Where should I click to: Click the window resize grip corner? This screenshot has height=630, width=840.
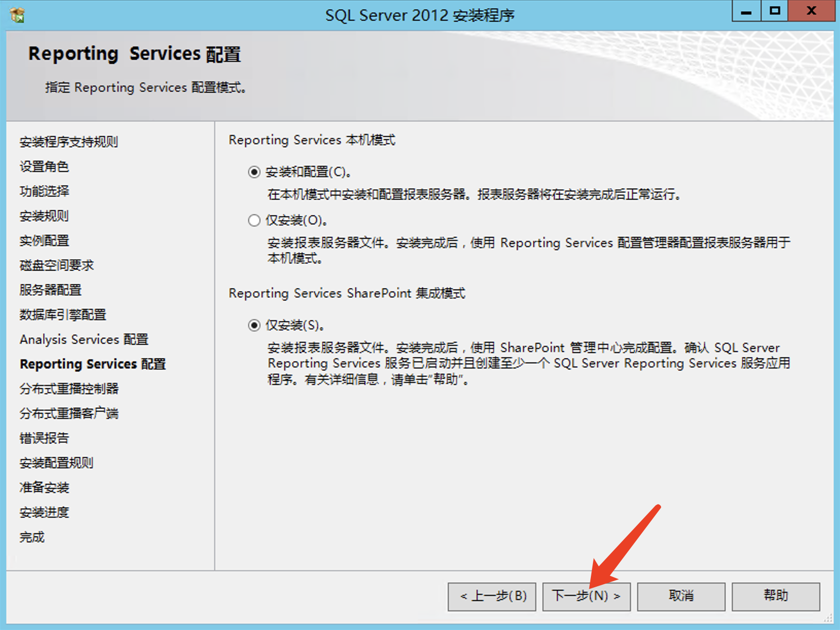click(x=828, y=618)
